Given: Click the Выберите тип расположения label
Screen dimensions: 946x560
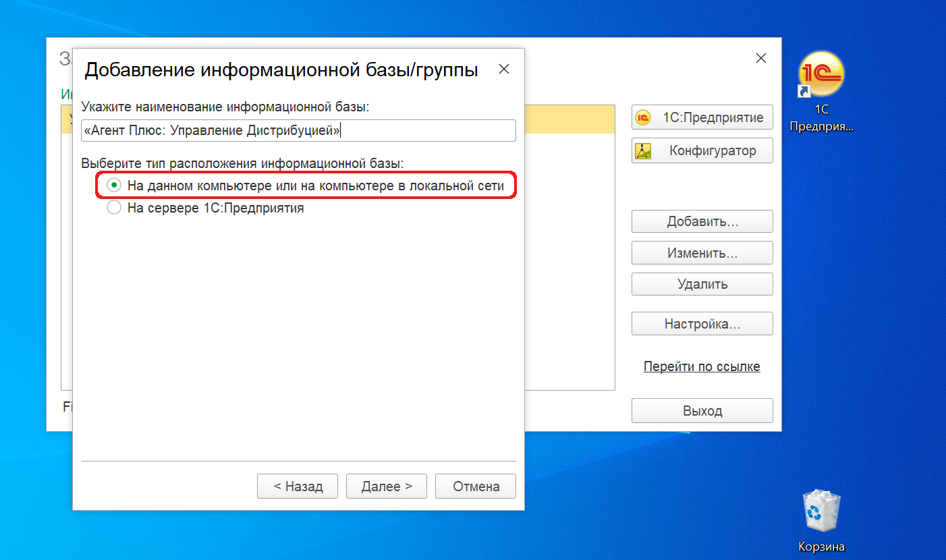Looking at the screenshot, I should [242, 163].
